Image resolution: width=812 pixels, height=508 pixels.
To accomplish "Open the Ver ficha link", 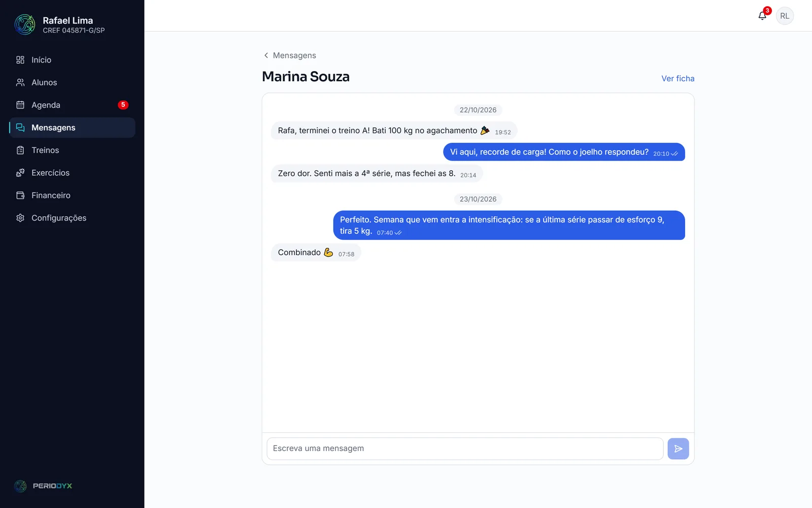I will 678,78.
